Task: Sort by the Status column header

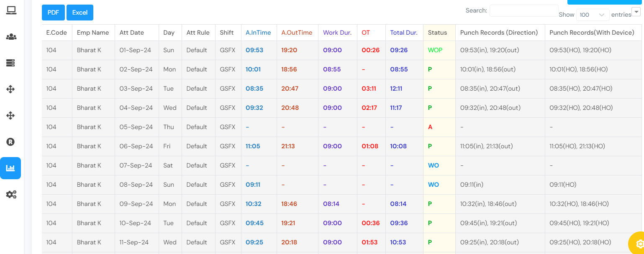Action: tap(437, 33)
